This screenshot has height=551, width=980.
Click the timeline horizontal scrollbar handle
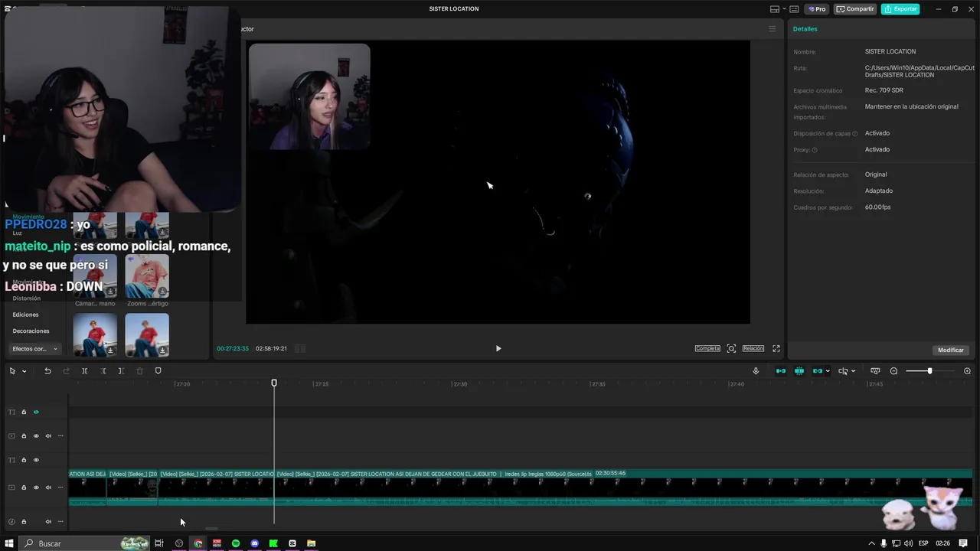[x=211, y=528]
